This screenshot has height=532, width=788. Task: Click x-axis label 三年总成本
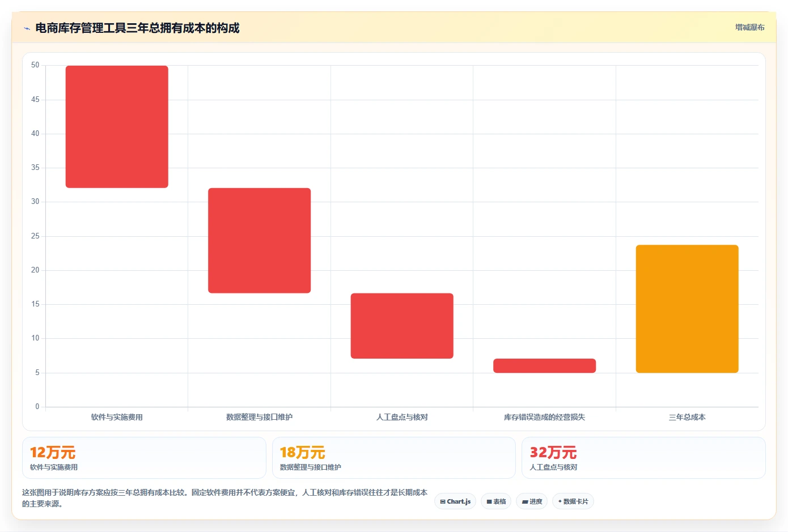(x=687, y=417)
